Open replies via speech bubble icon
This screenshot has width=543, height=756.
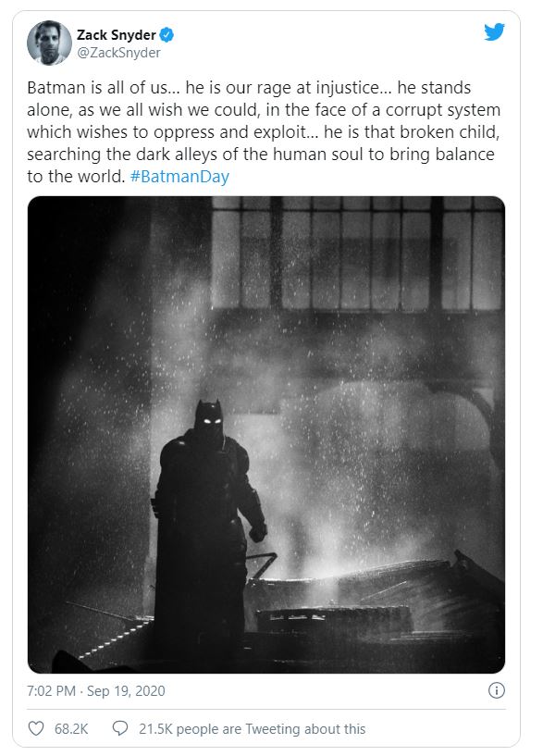click(119, 728)
